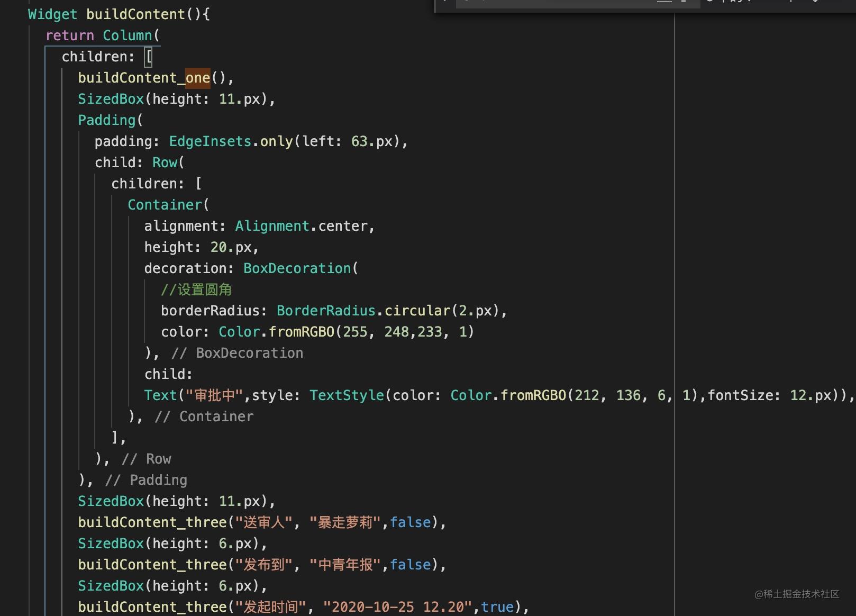The height and width of the screenshot is (616, 856).
Task: Click 'circular' method in borderRadius line
Action: click(417, 311)
